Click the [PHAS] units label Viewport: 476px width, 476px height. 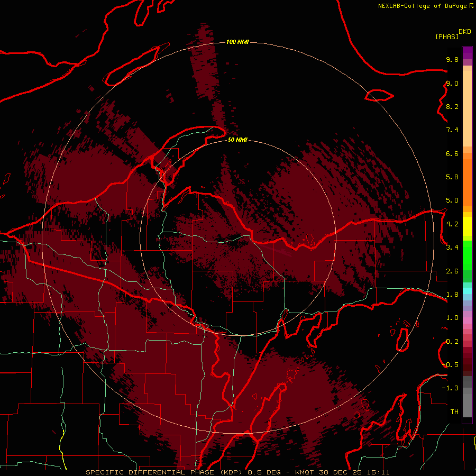[x=447, y=36]
